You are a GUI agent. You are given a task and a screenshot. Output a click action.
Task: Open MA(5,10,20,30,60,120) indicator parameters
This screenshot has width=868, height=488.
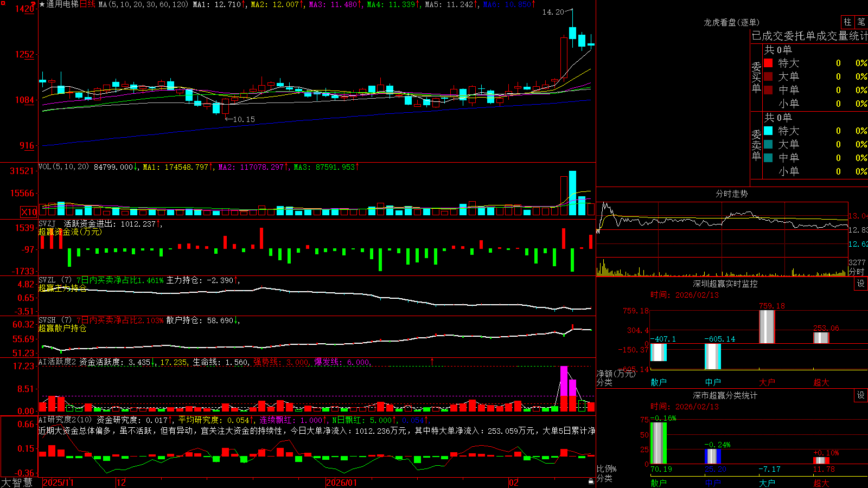(143, 4)
